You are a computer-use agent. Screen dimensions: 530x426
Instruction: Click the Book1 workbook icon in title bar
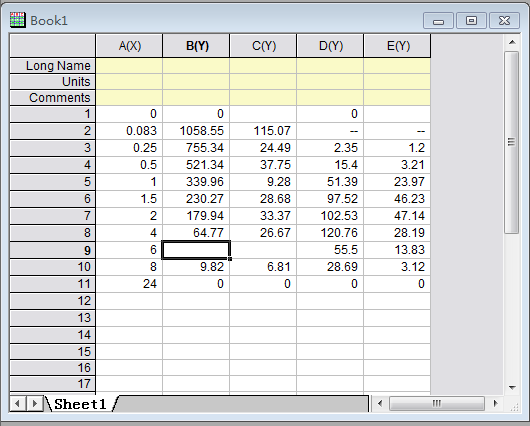(x=17, y=20)
